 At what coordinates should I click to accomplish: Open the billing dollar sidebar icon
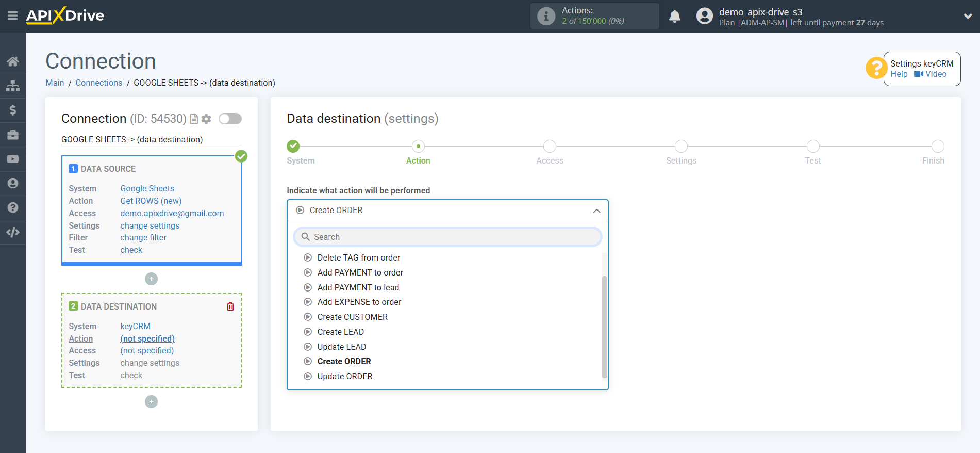pos(13,110)
